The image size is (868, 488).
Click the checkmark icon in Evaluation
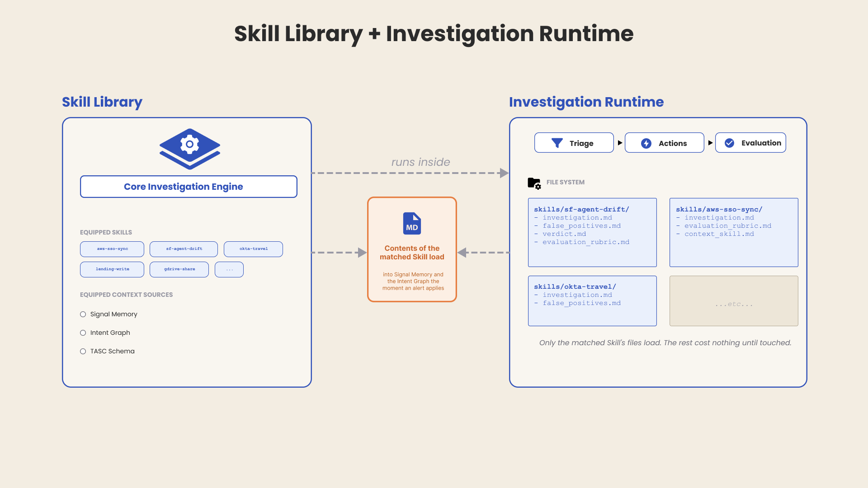tap(729, 143)
